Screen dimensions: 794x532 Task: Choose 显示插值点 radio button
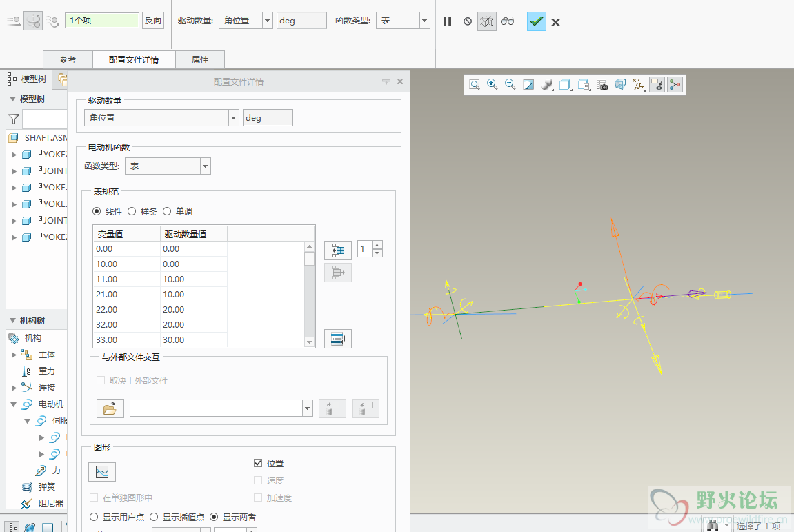154,517
